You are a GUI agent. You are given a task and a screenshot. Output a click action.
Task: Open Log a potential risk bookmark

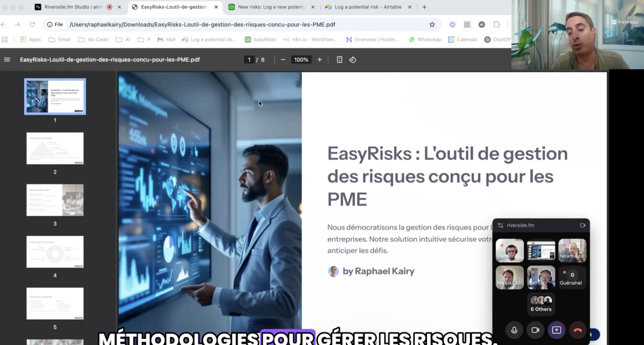click(x=209, y=39)
